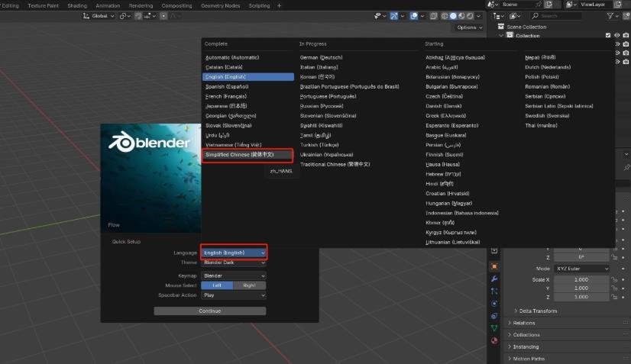Switch to Texture Paint workspace tab
The width and height of the screenshot is (631, 364).
tap(43, 5)
